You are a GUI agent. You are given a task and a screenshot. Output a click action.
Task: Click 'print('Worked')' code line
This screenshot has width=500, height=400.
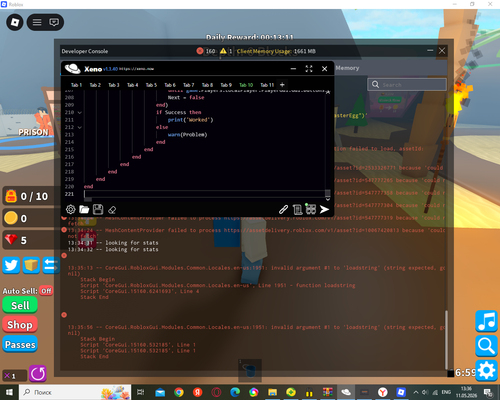pyautogui.click(x=190, y=120)
